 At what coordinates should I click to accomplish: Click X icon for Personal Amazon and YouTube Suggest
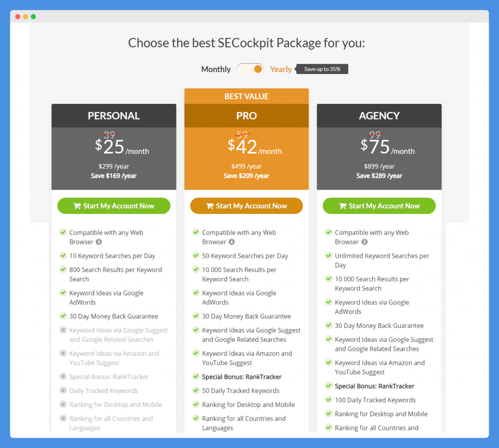point(63,353)
